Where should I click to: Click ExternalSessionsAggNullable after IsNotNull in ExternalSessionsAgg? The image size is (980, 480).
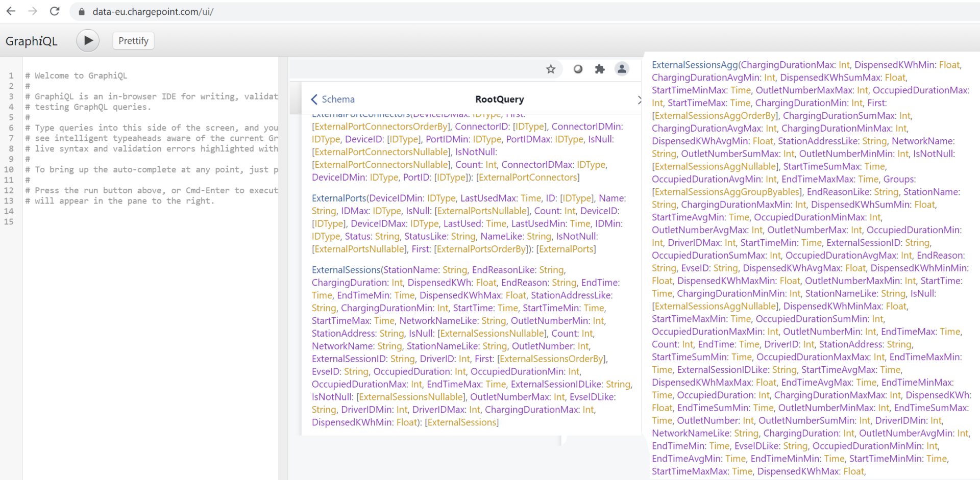click(x=715, y=166)
